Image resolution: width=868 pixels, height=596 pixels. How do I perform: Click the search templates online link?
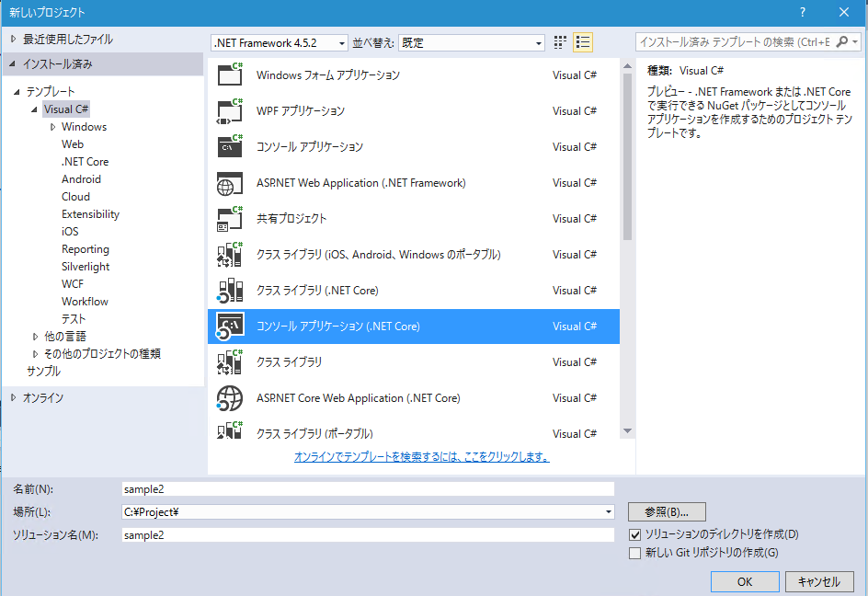[x=422, y=457]
